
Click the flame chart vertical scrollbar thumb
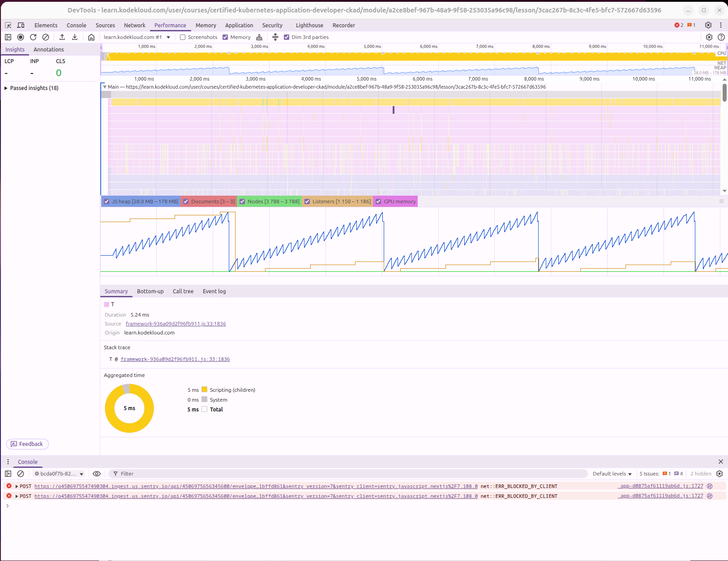click(724, 92)
